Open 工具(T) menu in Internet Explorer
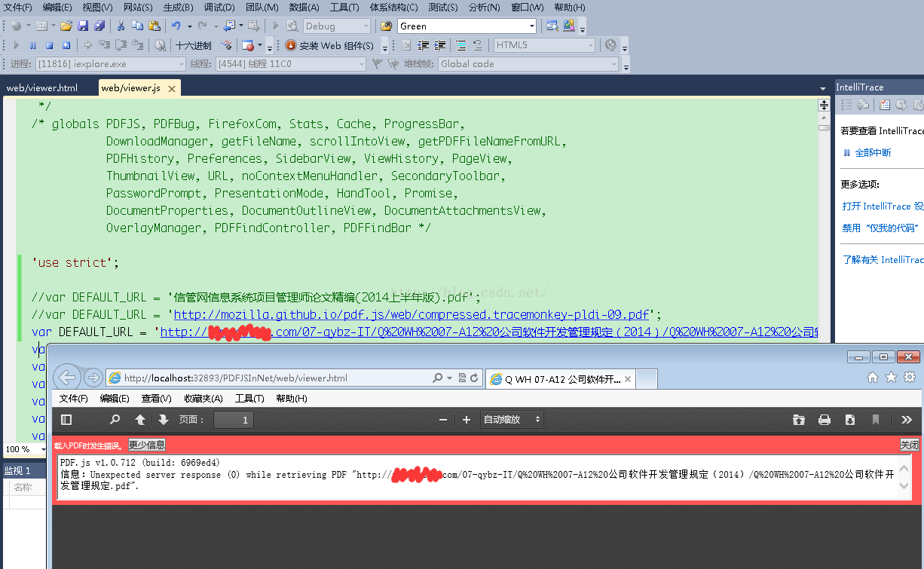Image resolution: width=924 pixels, height=569 pixels. 249,399
